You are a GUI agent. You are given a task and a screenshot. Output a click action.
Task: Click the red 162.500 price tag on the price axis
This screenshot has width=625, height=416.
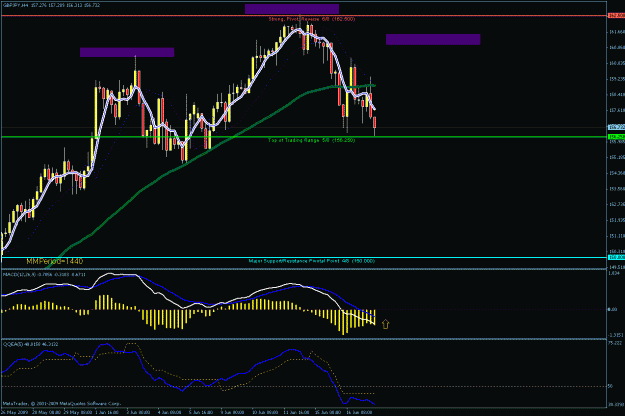[x=616, y=16]
